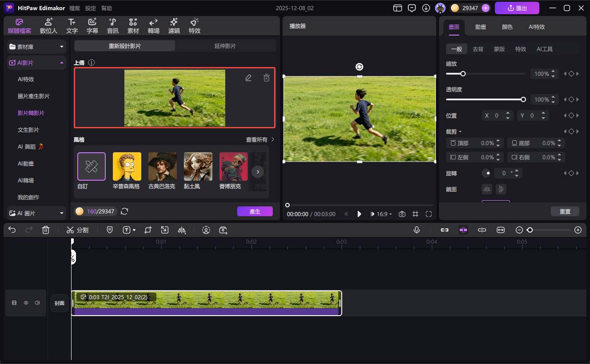590x364 pixels.
Task: Mute the video track speaker icon
Action: pos(37,303)
